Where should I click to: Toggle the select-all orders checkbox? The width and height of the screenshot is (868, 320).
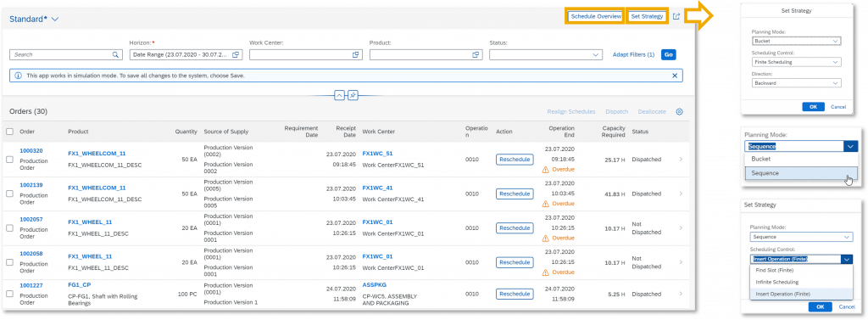click(x=9, y=132)
